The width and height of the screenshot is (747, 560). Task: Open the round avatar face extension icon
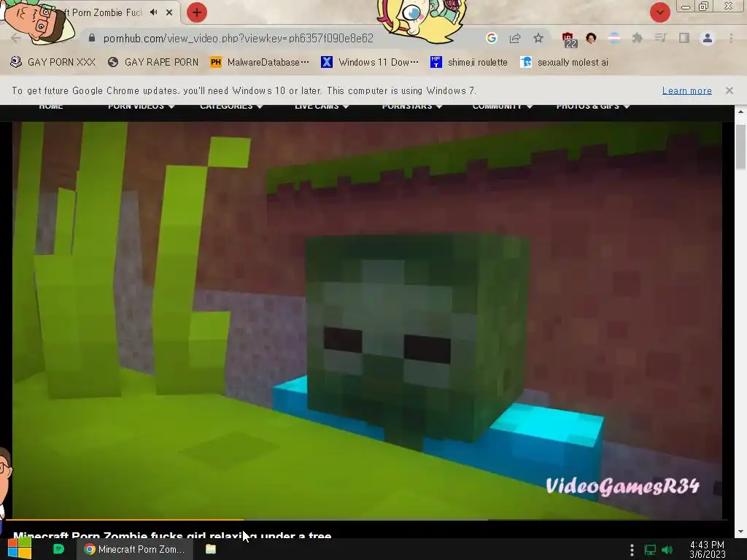591,38
